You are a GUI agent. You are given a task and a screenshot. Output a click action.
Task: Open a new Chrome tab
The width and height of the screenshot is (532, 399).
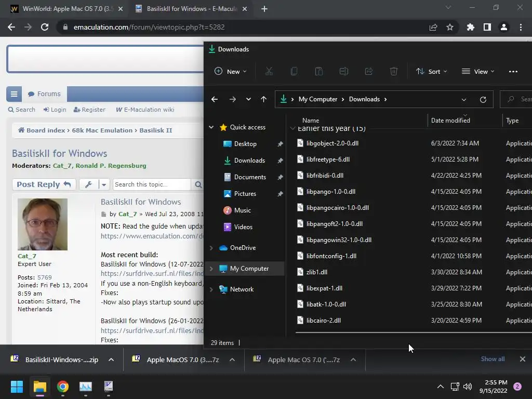coord(264,9)
